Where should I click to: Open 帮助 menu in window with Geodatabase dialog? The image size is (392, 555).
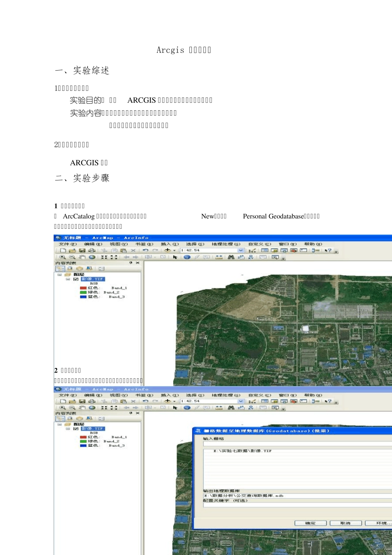click(313, 395)
